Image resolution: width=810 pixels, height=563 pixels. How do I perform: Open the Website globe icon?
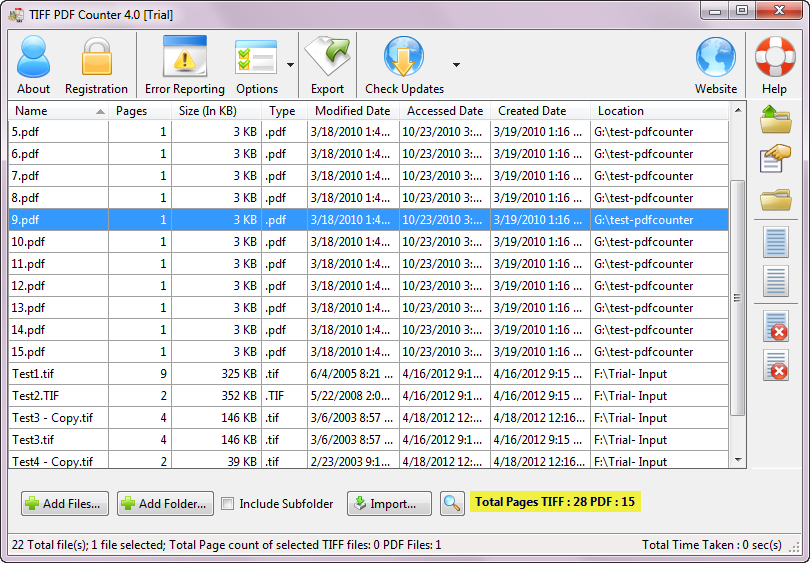pyautogui.click(x=715, y=65)
